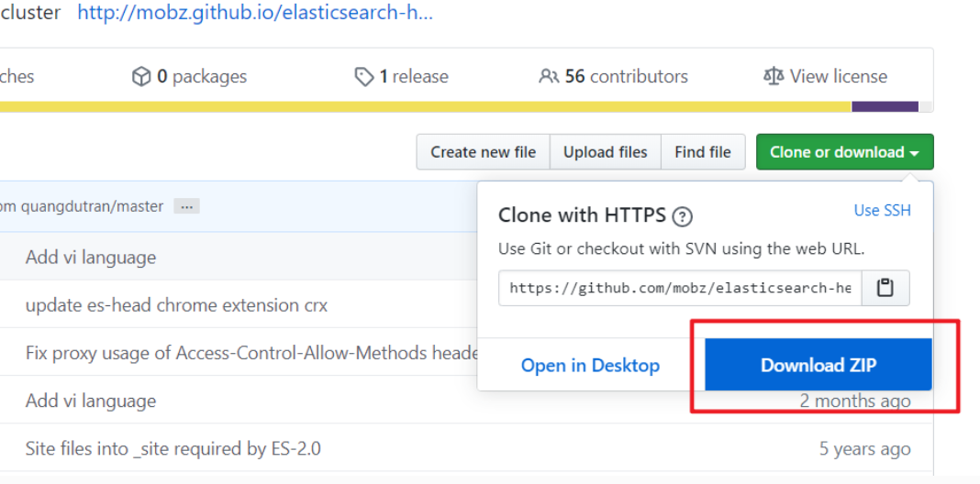This screenshot has width=980, height=484.
Task: Open the ellipsis expander next to quangdutran/master
Action: [186, 206]
